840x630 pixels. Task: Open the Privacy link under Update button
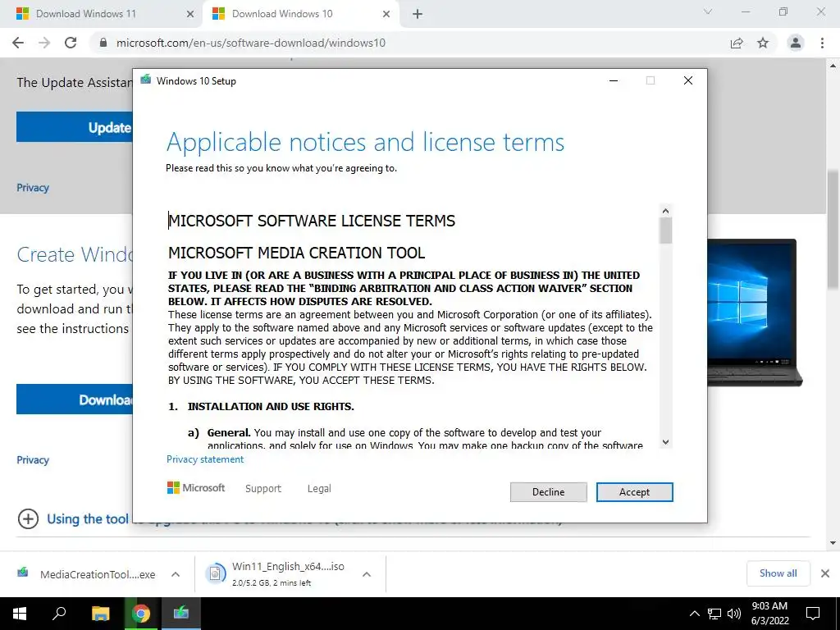point(33,188)
